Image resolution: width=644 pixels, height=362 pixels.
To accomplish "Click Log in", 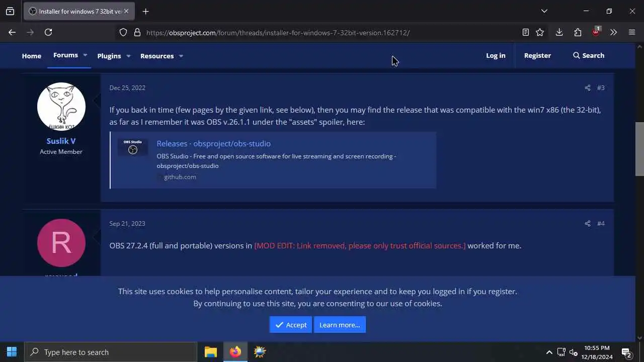I will point(496,55).
